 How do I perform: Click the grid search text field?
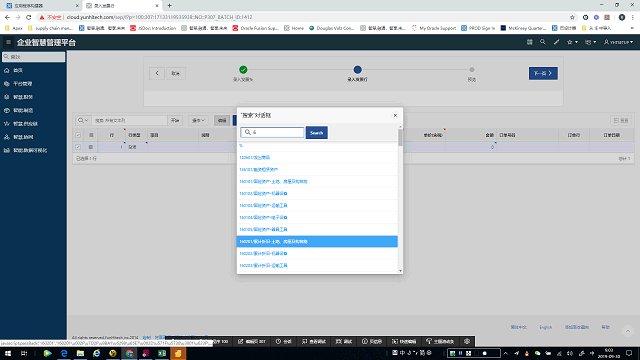coord(129,120)
